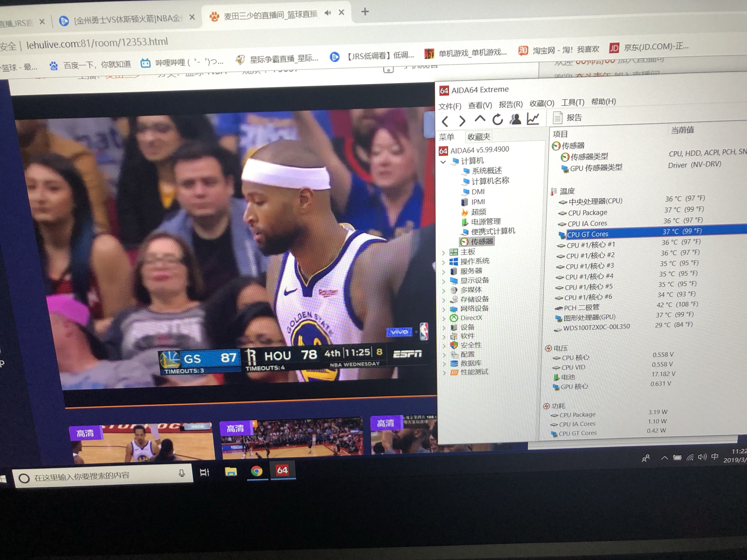The image size is (747, 560).
Task: Open Chrome from the taskbar
Action: (256, 471)
